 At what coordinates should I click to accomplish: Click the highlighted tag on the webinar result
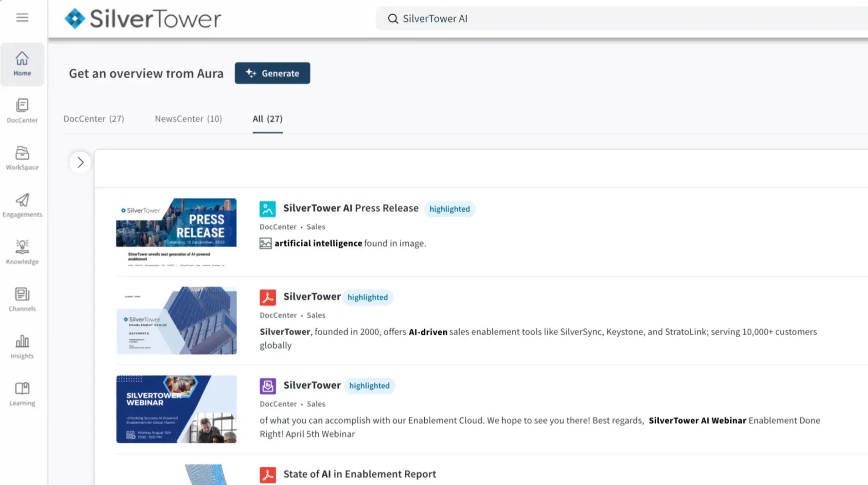point(370,386)
